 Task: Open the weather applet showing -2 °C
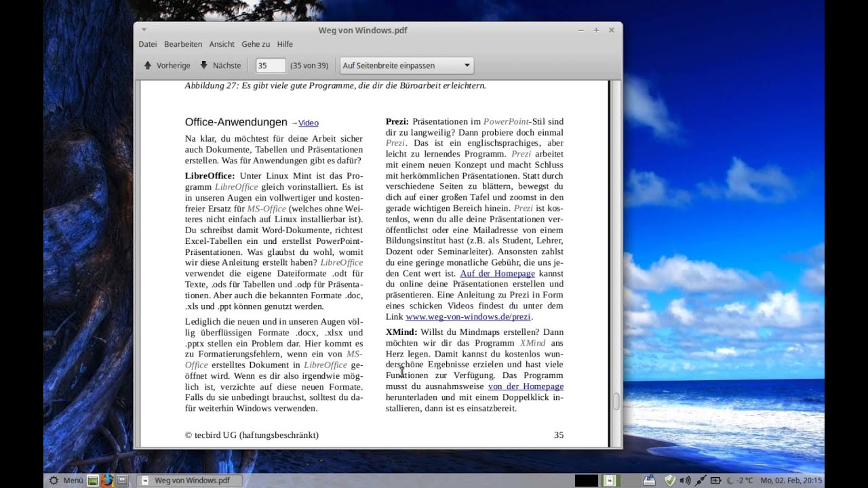tap(740, 481)
